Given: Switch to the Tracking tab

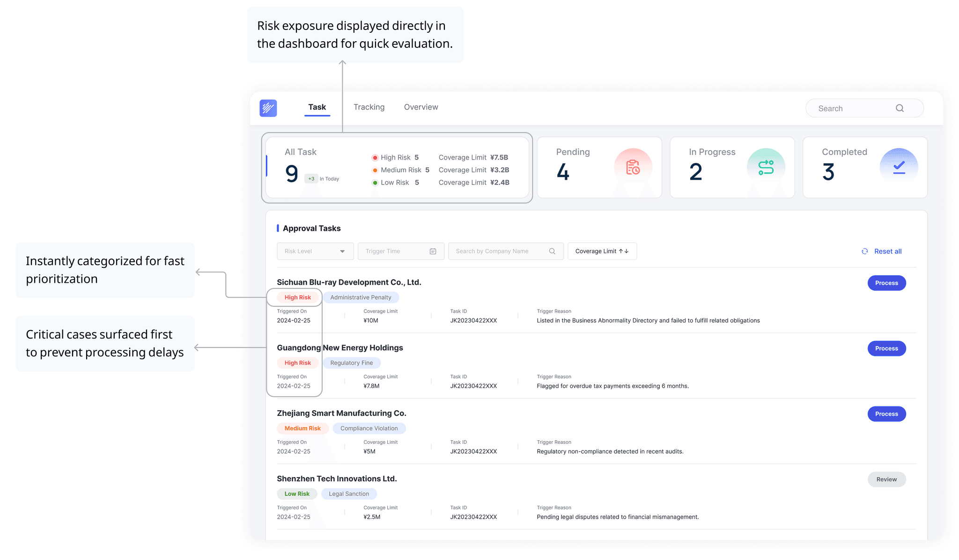Looking at the screenshot, I should pos(369,107).
